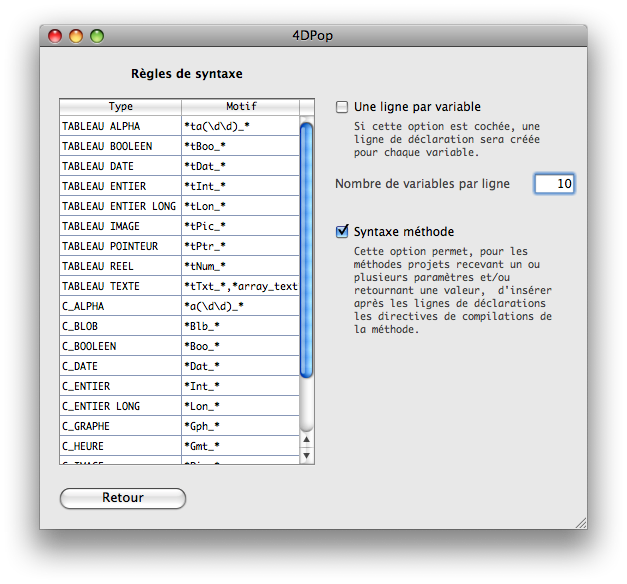Click the window resize grip at bottom-right corner

(x=581, y=523)
